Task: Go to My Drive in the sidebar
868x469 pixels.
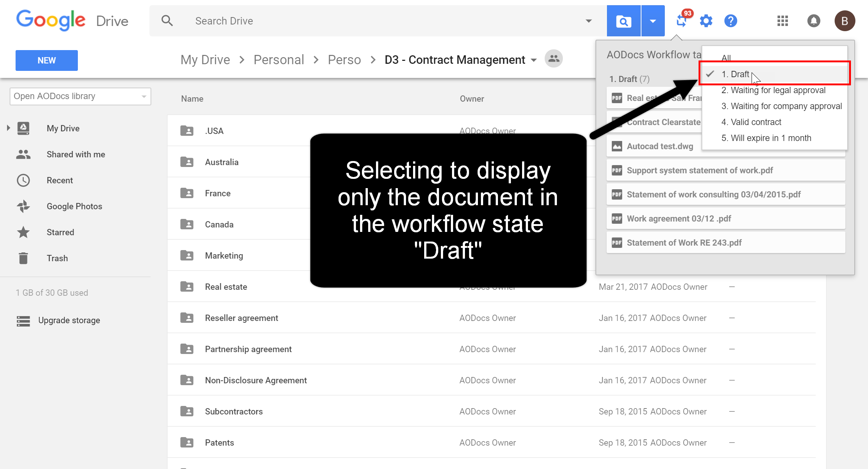Action: click(63, 128)
